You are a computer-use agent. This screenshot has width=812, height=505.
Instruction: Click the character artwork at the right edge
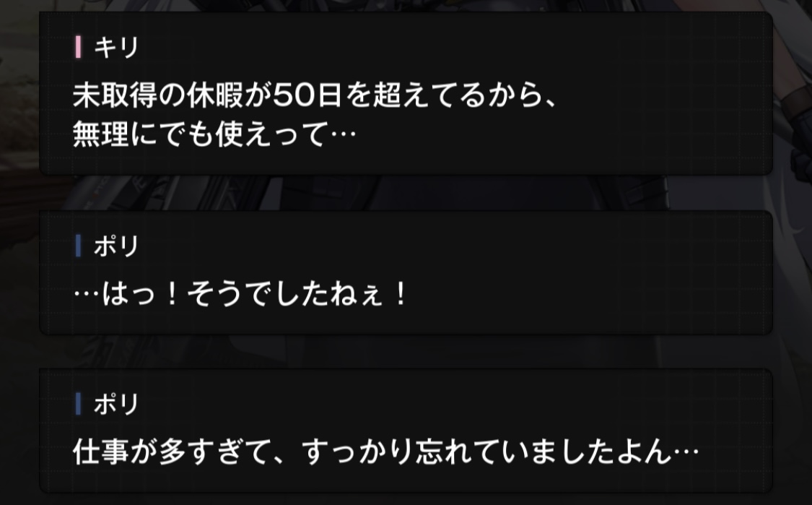793,155
